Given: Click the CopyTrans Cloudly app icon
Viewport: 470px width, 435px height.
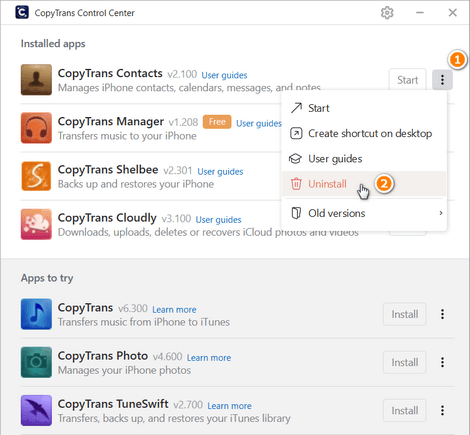Looking at the screenshot, I should pyautogui.click(x=36, y=224).
